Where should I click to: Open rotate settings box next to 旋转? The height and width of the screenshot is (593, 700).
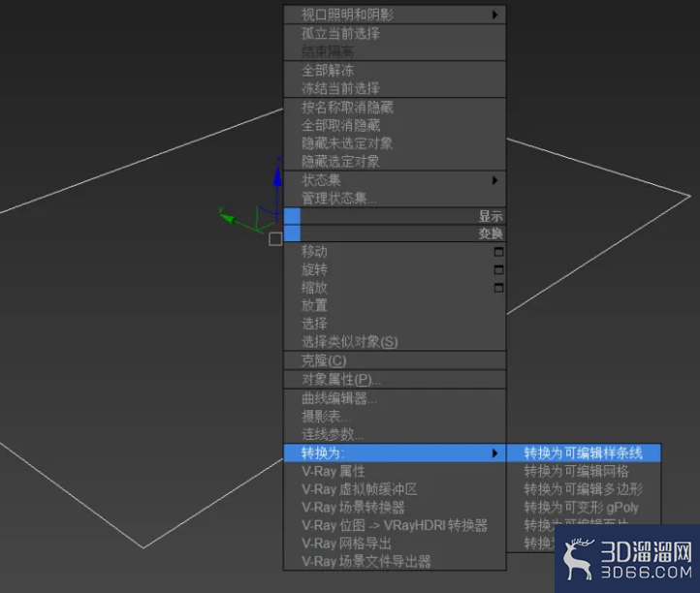click(498, 270)
